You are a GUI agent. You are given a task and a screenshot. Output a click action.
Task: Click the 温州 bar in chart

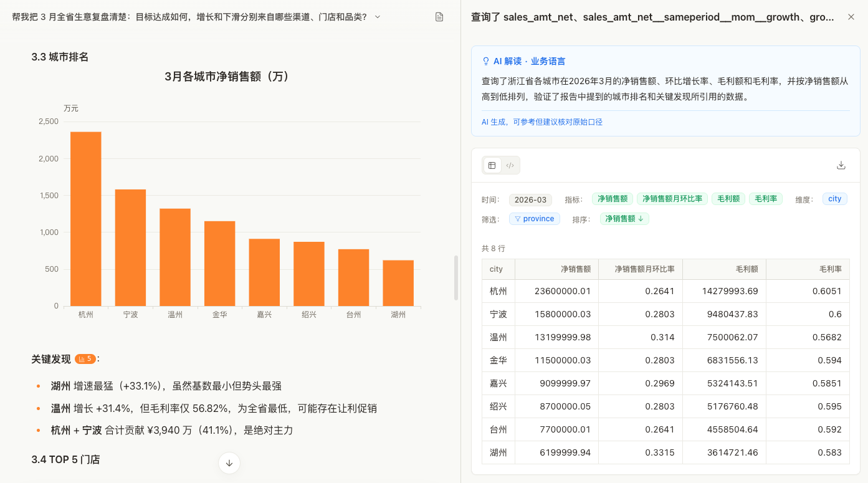175,257
